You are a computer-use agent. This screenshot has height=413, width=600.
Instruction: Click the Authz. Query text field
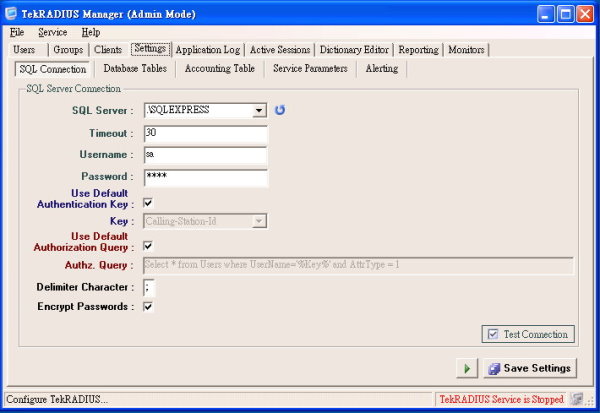358,265
